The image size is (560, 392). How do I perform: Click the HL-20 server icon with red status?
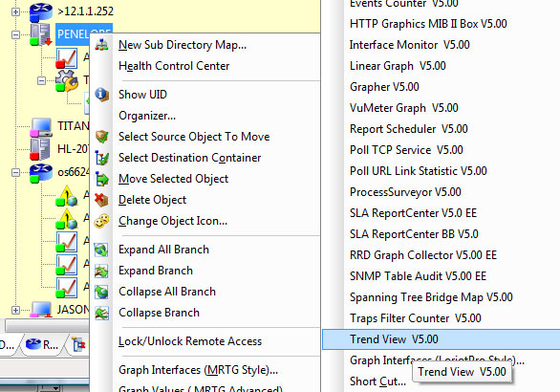[40, 149]
